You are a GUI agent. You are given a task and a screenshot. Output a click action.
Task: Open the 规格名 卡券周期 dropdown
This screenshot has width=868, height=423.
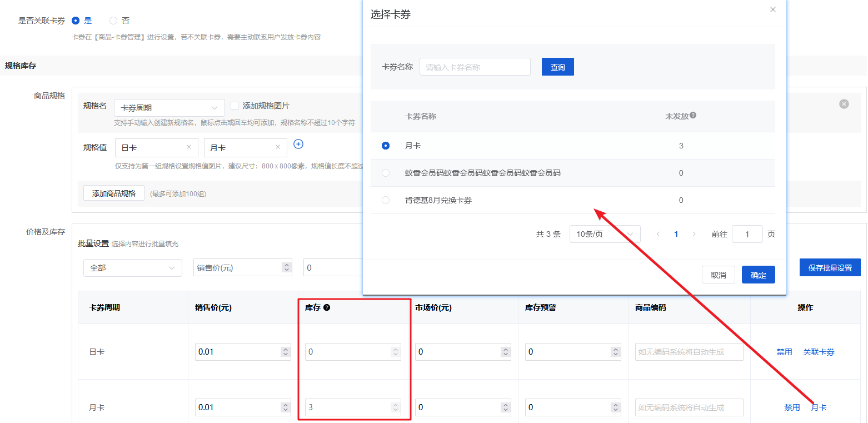pyautogui.click(x=169, y=108)
